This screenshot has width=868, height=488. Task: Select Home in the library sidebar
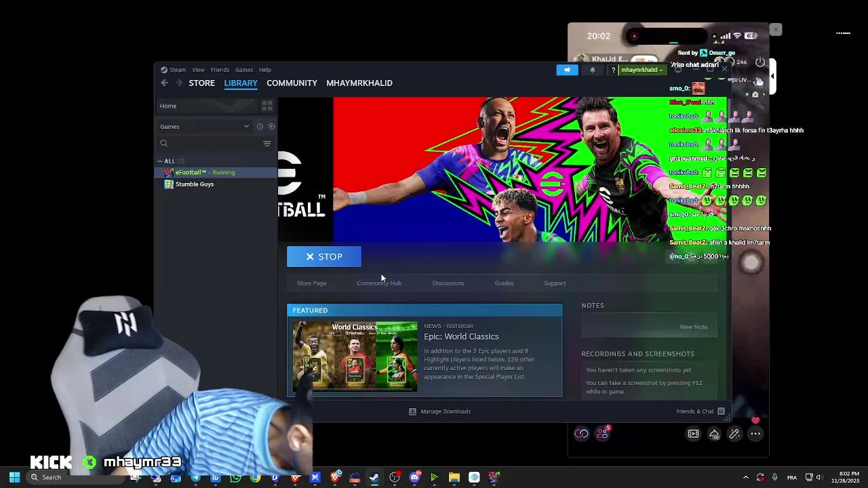207,106
